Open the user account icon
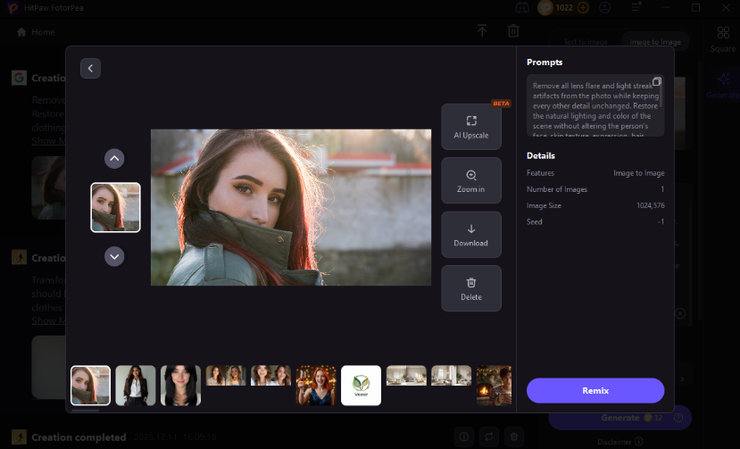 (x=605, y=8)
